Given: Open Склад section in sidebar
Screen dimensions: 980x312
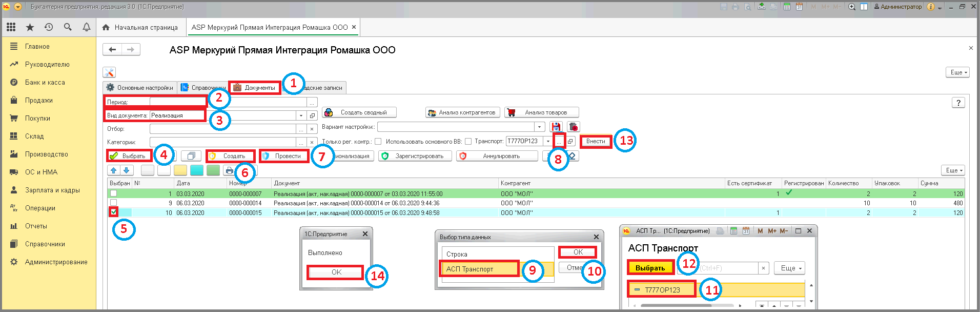Looking at the screenshot, I should pos(34,136).
